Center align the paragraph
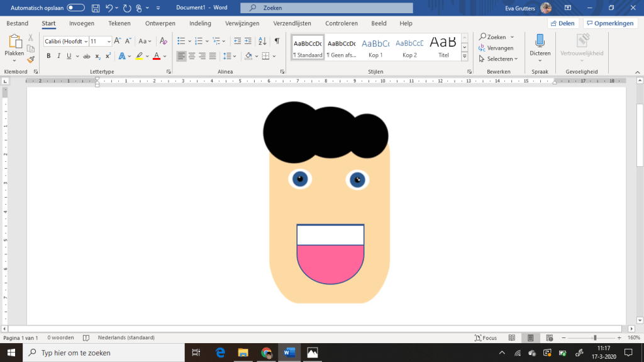The height and width of the screenshot is (362, 644). click(x=192, y=56)
